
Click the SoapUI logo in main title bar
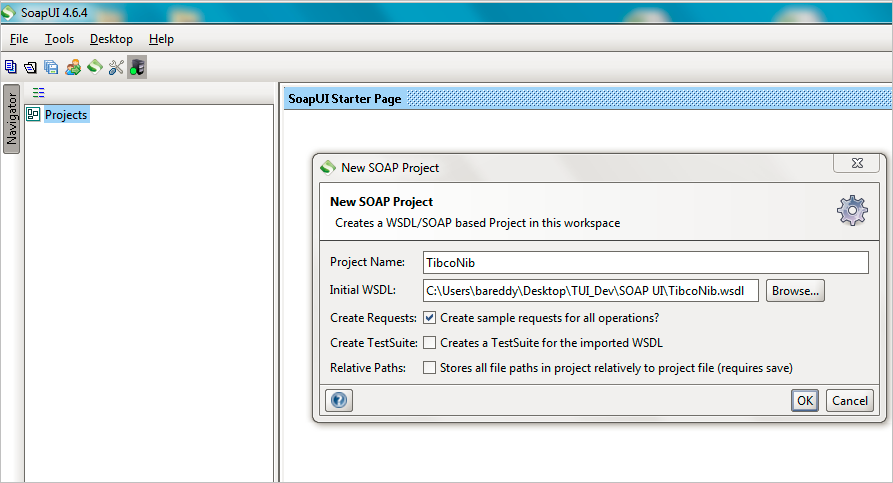pos(8,13)
